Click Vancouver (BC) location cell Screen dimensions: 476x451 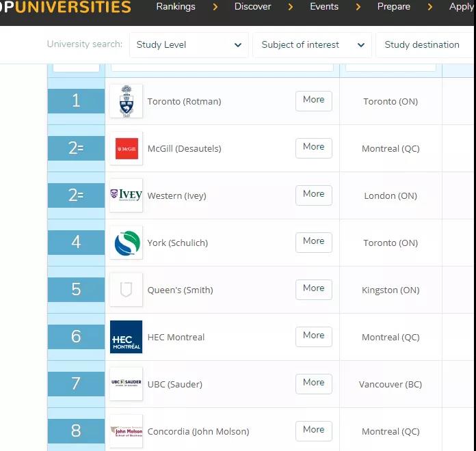pyautogui.click(x=391, y=385)
